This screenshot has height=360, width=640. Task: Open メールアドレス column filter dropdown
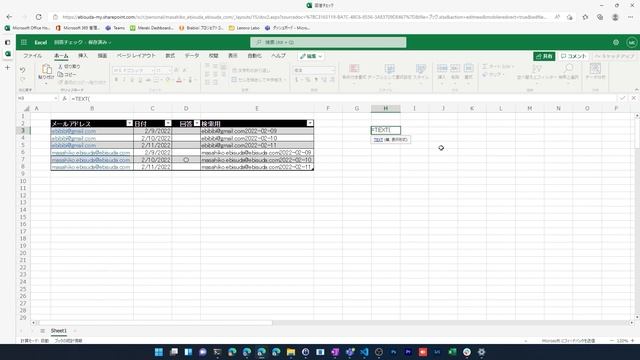pyautogui.click(x=129, y=123)
